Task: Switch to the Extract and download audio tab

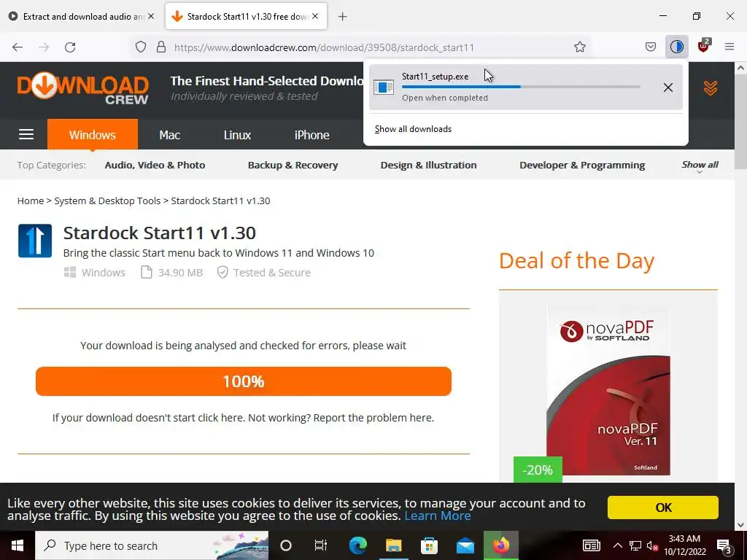Action: tap(82, 17)
